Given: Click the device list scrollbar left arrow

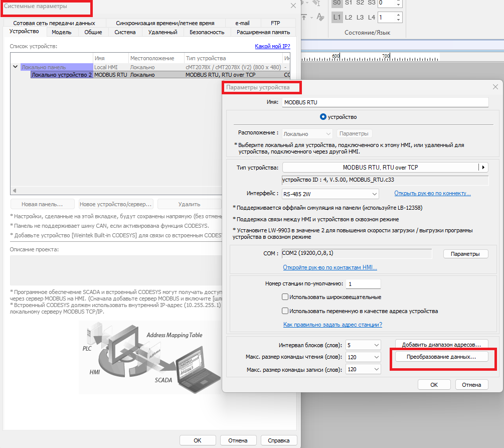Looking at the screenshot, I should tap(14, 191).
